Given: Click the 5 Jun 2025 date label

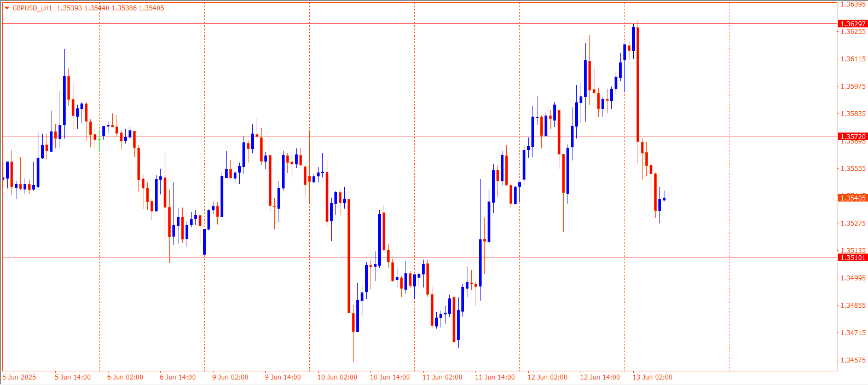Looking at the screenshot, I should tap(20, 377).
